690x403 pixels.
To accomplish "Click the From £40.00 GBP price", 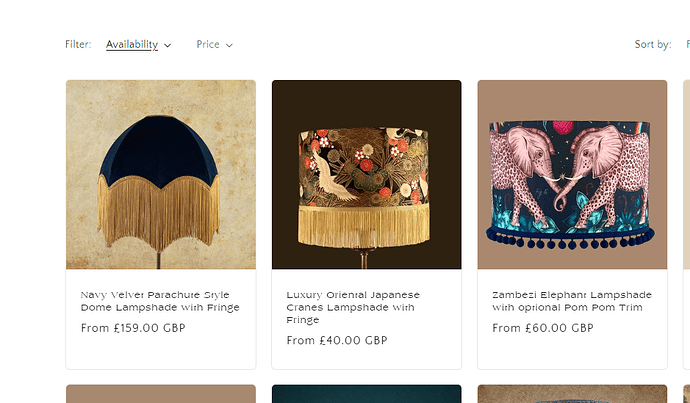I will (x=336, y=340).
